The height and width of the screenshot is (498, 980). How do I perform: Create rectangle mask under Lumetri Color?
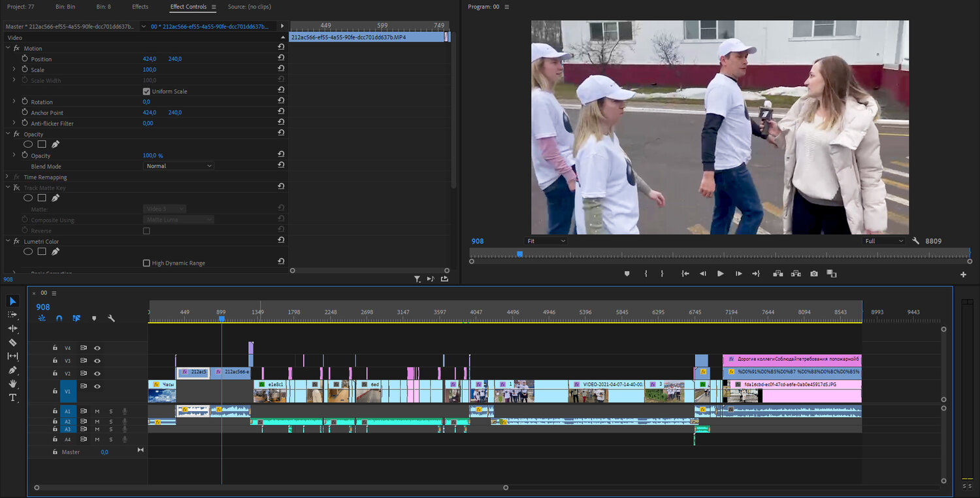tap(42, 251)
